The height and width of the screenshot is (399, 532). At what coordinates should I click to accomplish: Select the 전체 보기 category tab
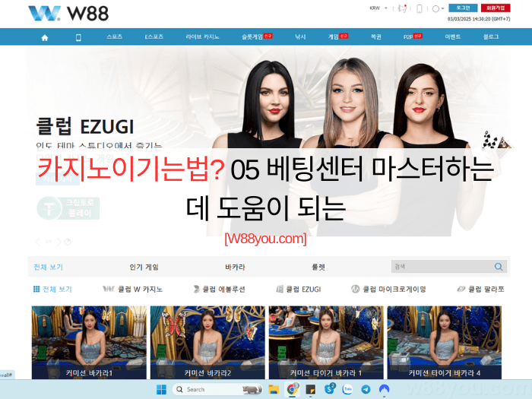(48, 267)
